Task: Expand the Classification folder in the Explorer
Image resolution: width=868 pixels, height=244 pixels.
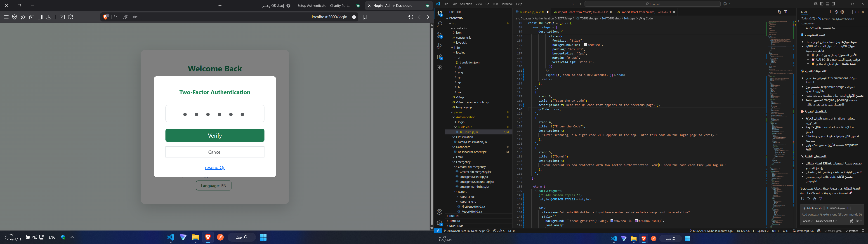Action: (x=464, y=137)
